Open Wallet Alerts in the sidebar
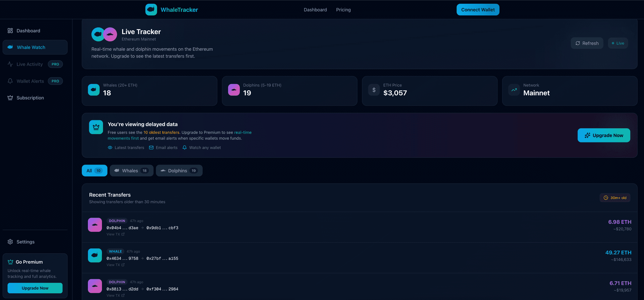 tap(30, 81)
